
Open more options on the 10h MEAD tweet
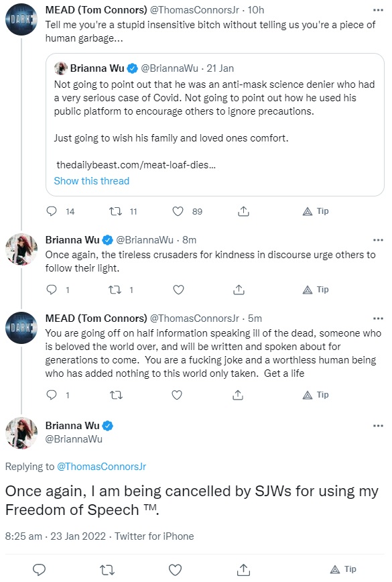click(x=378, y=10)
